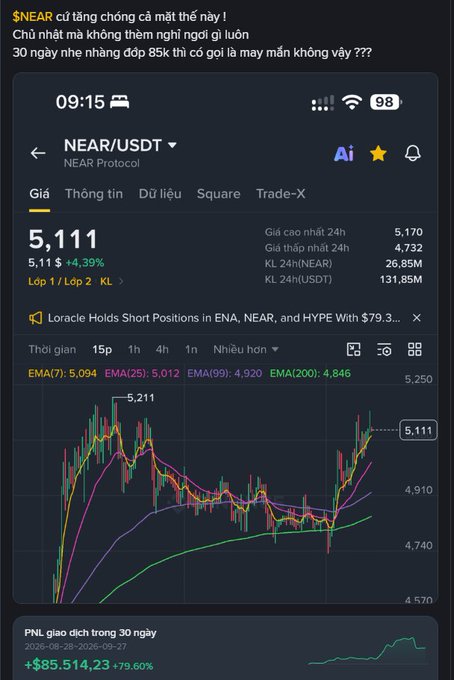This screenshot has width=454, height=680.
Task: Toggle the yellow favorite star
Action: tap(378, 154)
